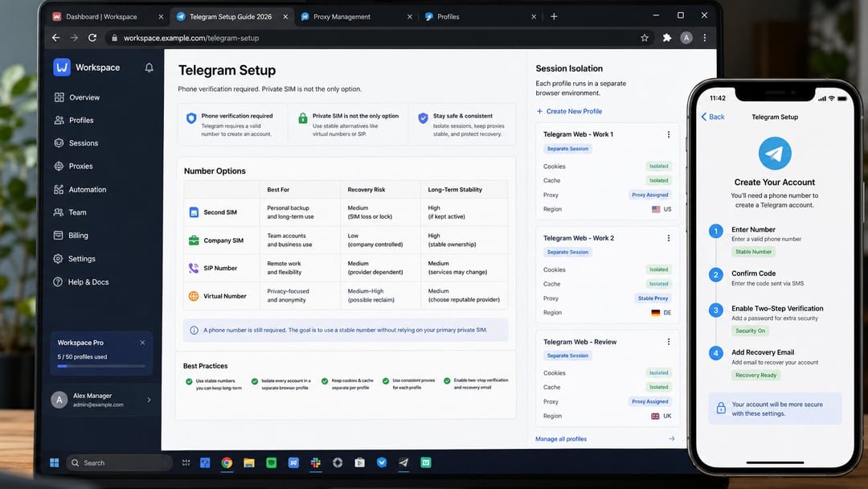Image resolution: width=868 pixels, height=489 pixels.
Task: Open File Explorer from the taskbar
Action: coord(249,462)
